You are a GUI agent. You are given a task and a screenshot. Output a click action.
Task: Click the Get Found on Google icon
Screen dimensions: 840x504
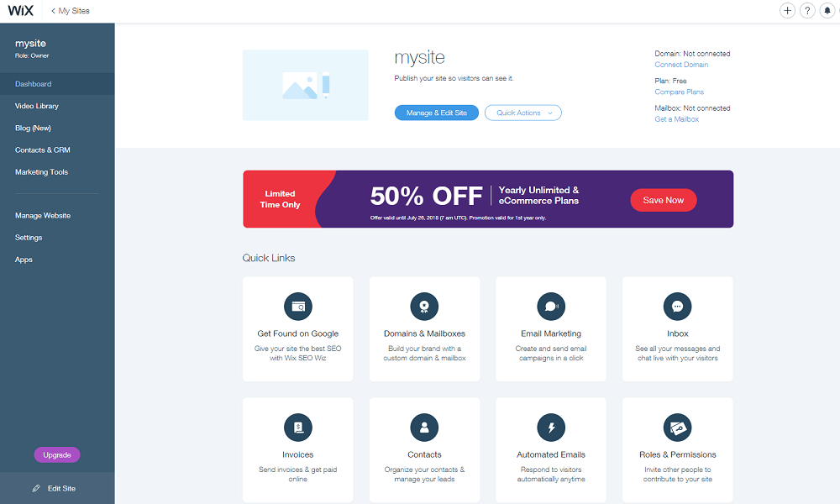(298, 307)
